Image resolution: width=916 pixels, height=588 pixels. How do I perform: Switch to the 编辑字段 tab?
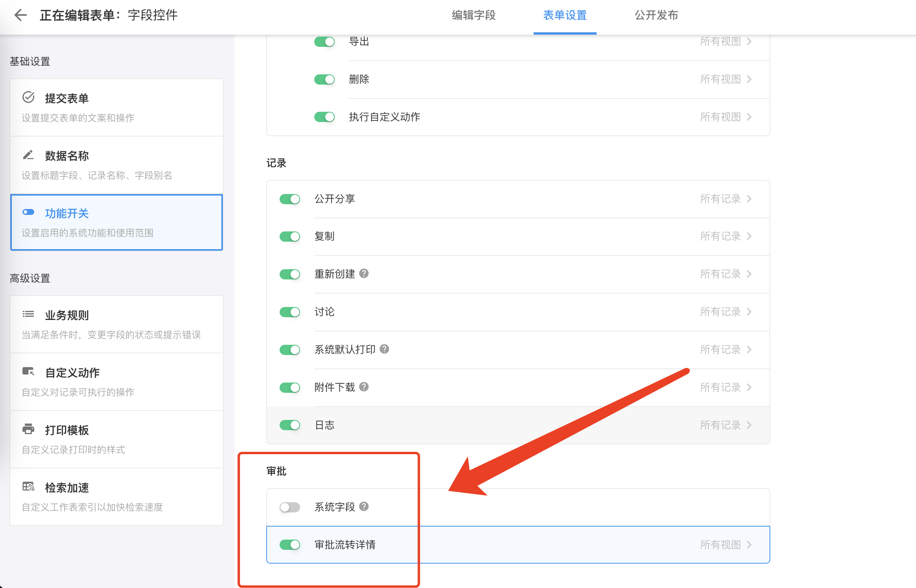click(x=474, y=15)
